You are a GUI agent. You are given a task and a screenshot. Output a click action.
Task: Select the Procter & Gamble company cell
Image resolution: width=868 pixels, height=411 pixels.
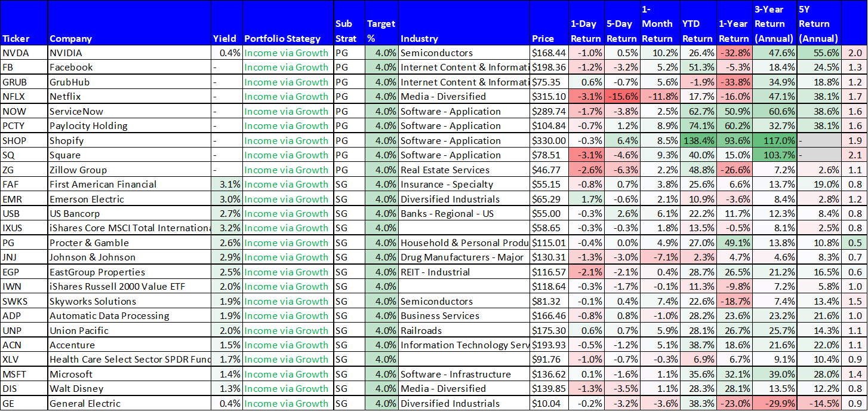click(130, 243)
